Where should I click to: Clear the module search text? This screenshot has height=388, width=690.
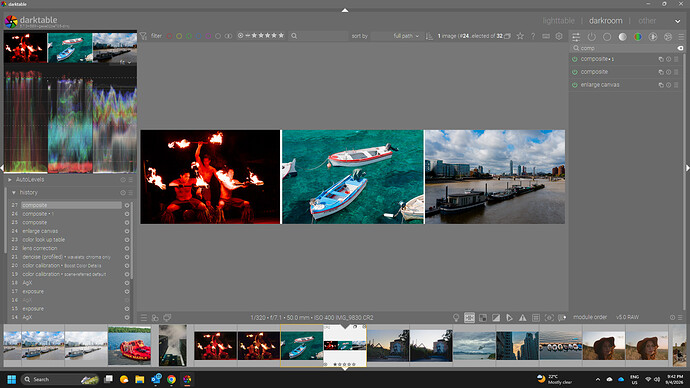tap(680, 48)
